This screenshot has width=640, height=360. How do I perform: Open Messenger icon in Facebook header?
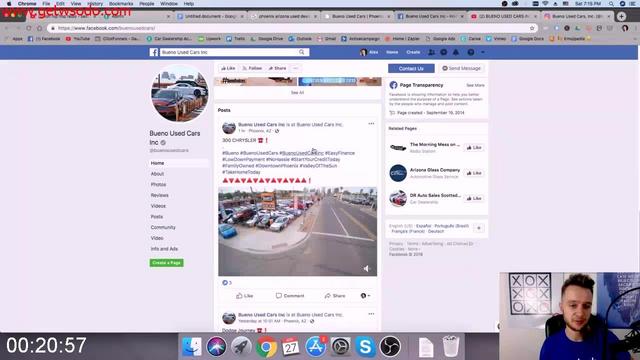coord(444,52)
